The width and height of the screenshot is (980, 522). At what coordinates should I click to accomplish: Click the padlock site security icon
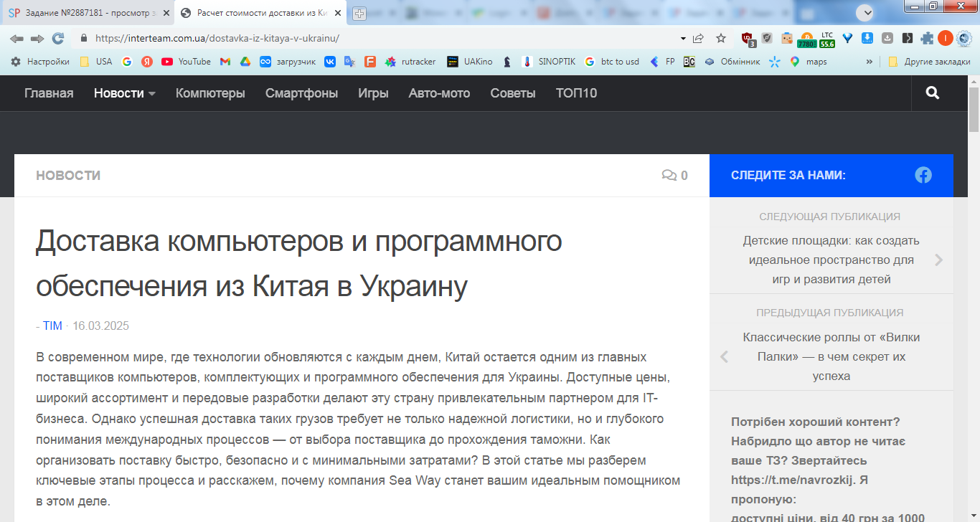pos(84,38)
